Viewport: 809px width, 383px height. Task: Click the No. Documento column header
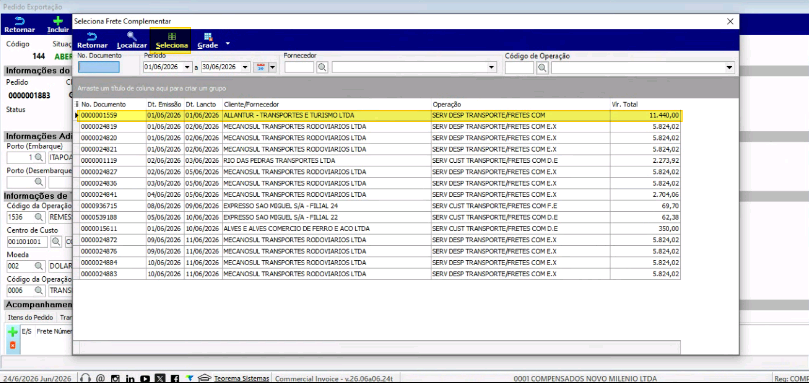point(103,104)
